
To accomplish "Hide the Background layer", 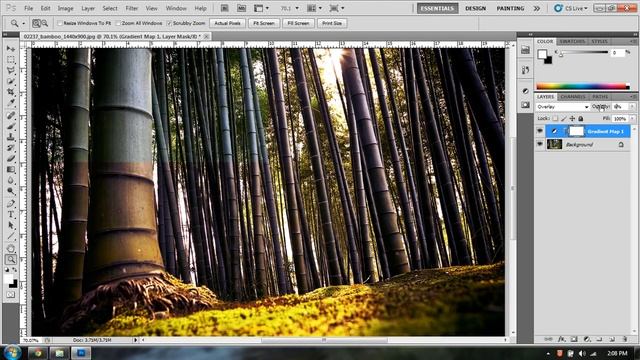I will click(540, 144).
